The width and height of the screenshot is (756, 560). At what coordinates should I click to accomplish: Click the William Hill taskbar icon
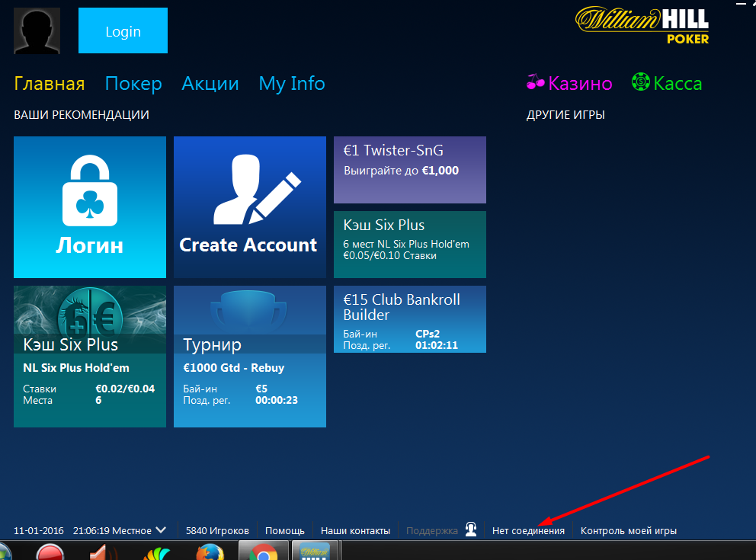(x=315, y=552)
